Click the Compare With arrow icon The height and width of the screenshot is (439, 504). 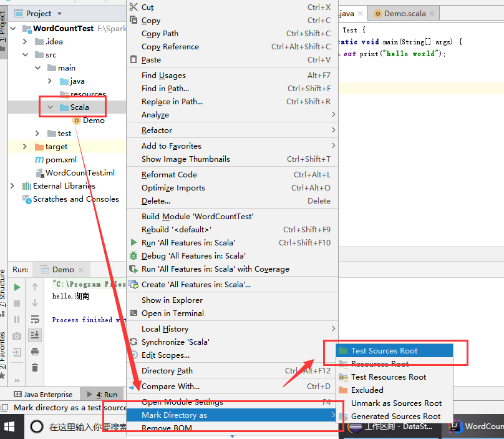132,387
